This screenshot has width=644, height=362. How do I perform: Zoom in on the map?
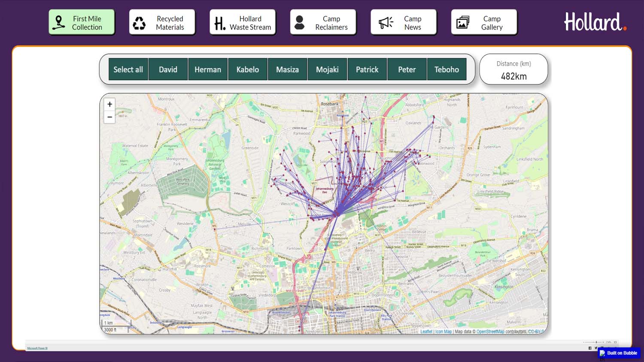pyautogui.click(x=109, y=104)
